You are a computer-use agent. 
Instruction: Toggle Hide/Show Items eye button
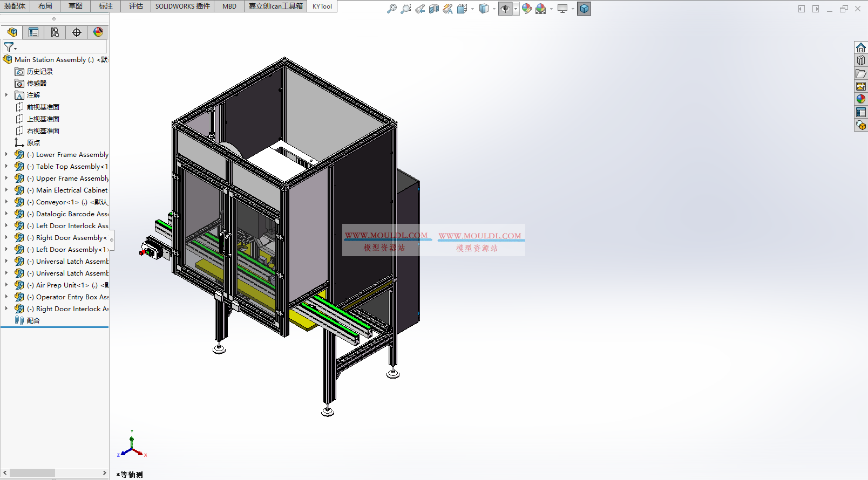[x=505, y=9]
